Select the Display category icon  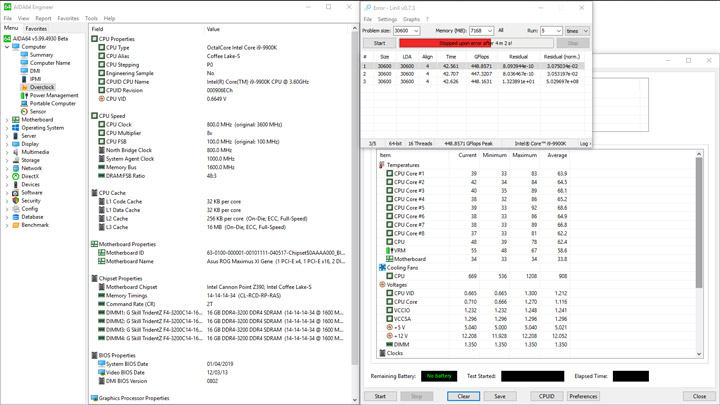16,144
